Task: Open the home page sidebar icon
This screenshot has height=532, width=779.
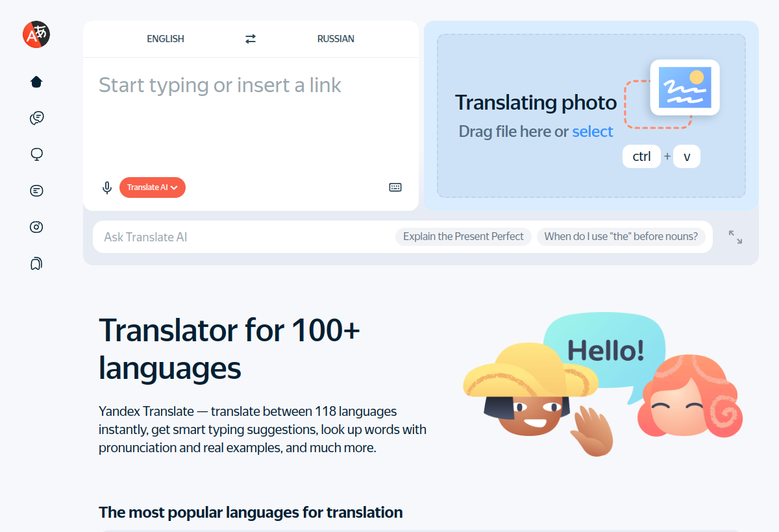Action: click(36, 82)
